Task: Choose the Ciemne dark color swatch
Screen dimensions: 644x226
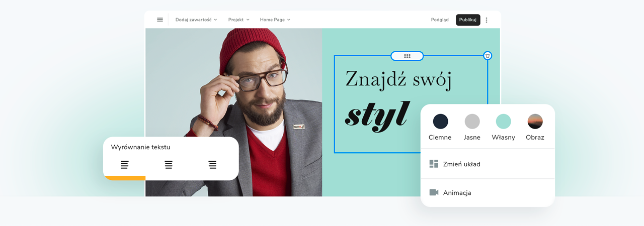Action: click(x=440, y=122)
